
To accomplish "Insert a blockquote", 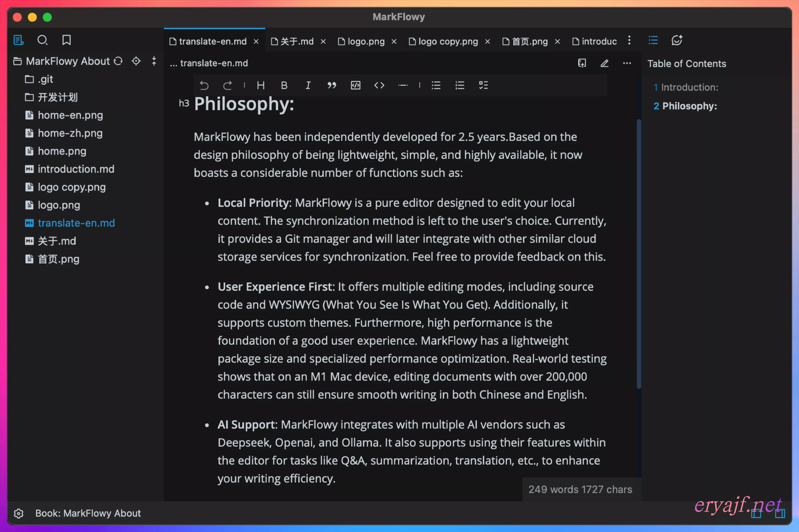I will [332, 85].
